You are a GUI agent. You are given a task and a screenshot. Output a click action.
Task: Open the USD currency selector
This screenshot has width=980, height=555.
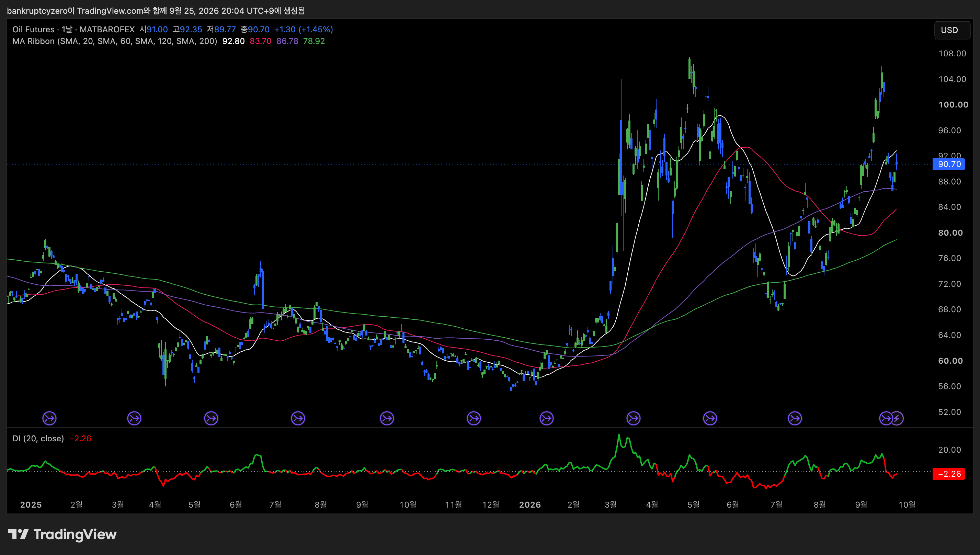click(952, 30)
